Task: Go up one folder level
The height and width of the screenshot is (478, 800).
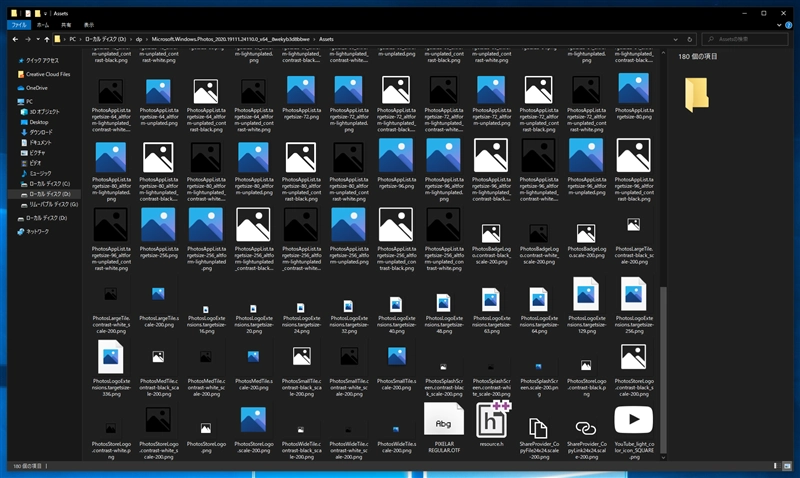Action: 47,39
